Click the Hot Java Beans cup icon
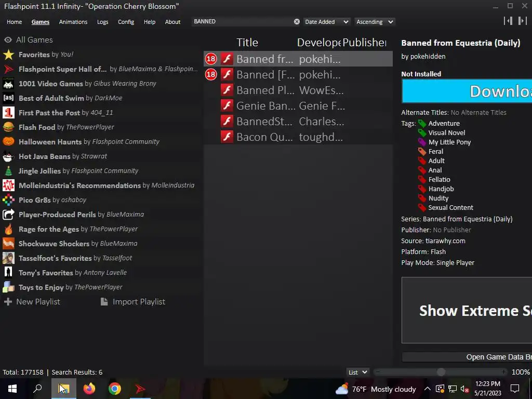The height and width of the screenshot is (399, 532). pos(8,156)
